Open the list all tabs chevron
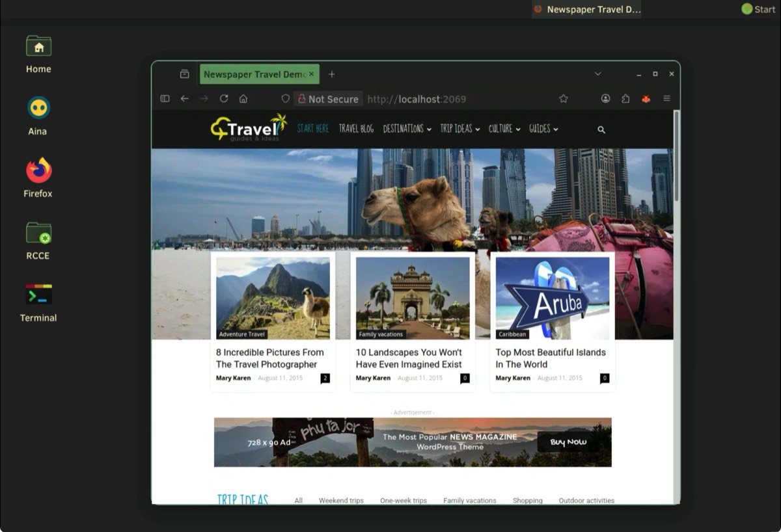This screenshot has width=781, height=532. click(x=597, y=74)
